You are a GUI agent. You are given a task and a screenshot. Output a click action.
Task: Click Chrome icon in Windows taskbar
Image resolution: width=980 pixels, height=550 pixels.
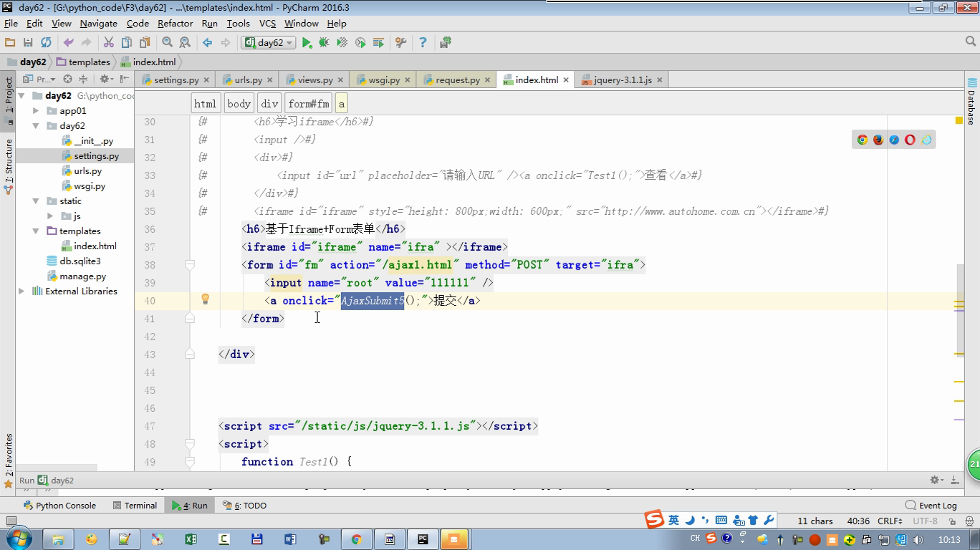click(x=356, y=539)
